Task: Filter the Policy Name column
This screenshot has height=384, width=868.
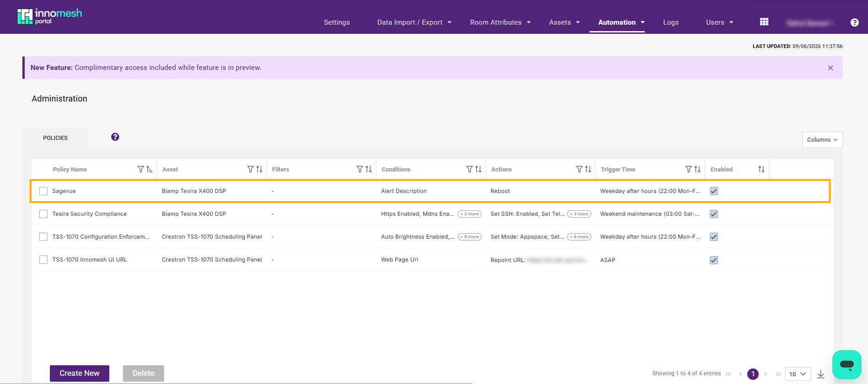Action: (141, 169)
